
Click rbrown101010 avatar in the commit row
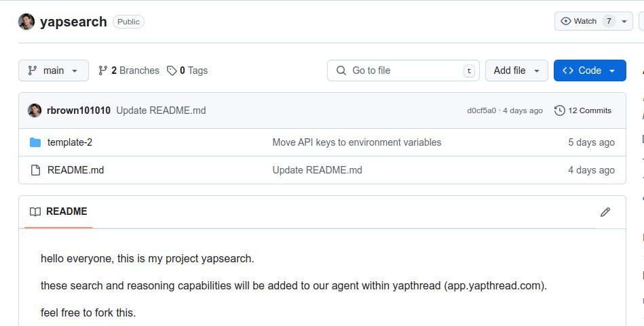tap(35, 110)
